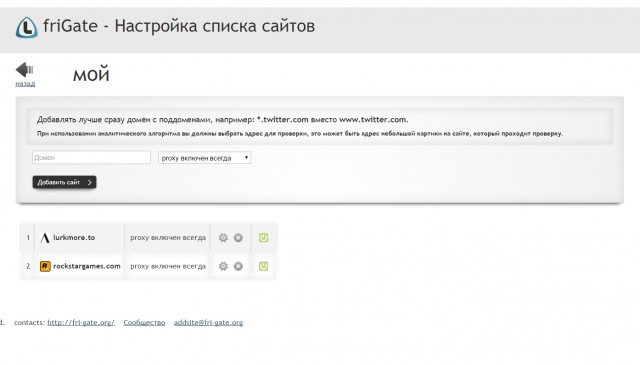Focus the Домен input field

coord(91,158)
